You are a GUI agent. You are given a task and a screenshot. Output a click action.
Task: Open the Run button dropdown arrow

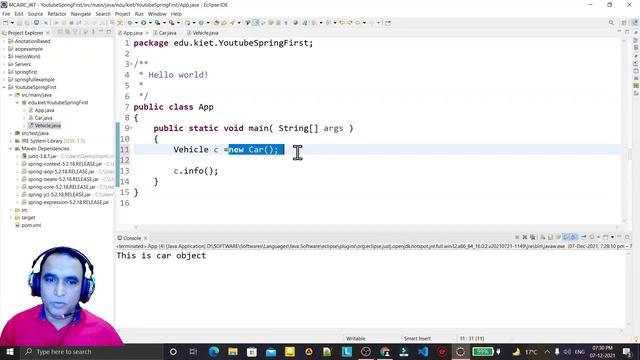pos(150,23)
